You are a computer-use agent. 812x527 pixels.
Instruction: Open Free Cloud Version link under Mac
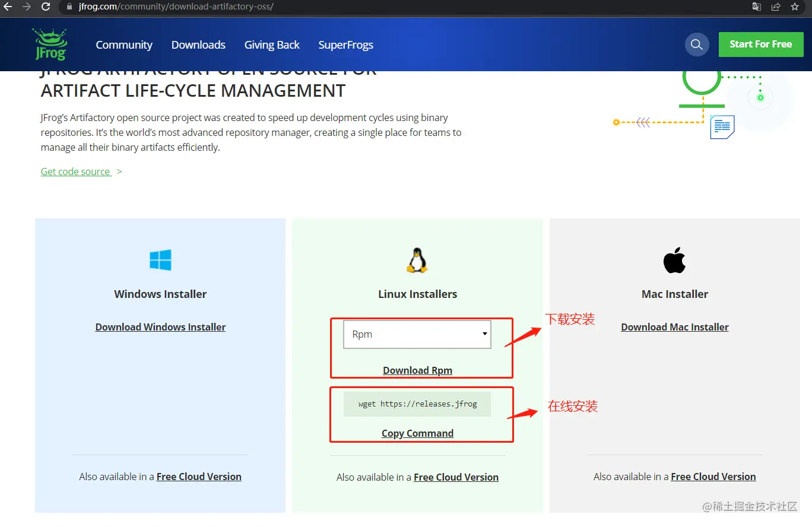point(713,477)
